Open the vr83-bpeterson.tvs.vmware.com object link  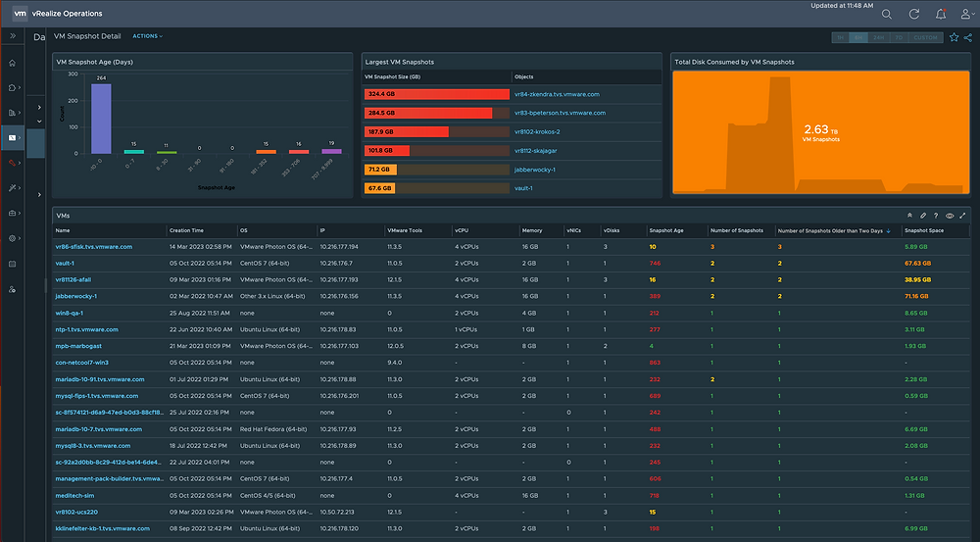(560, 113)
